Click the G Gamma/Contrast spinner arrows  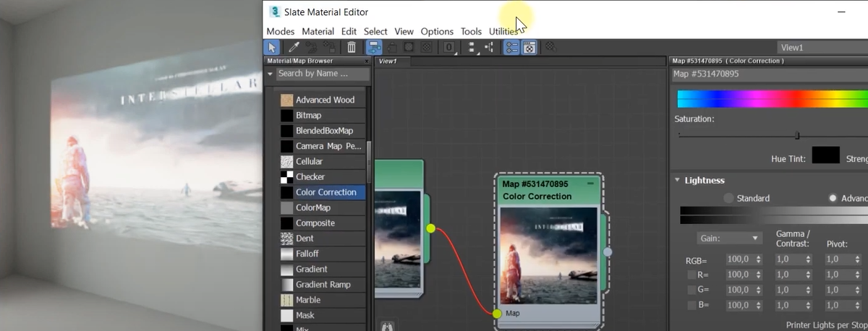coord(807,290)
